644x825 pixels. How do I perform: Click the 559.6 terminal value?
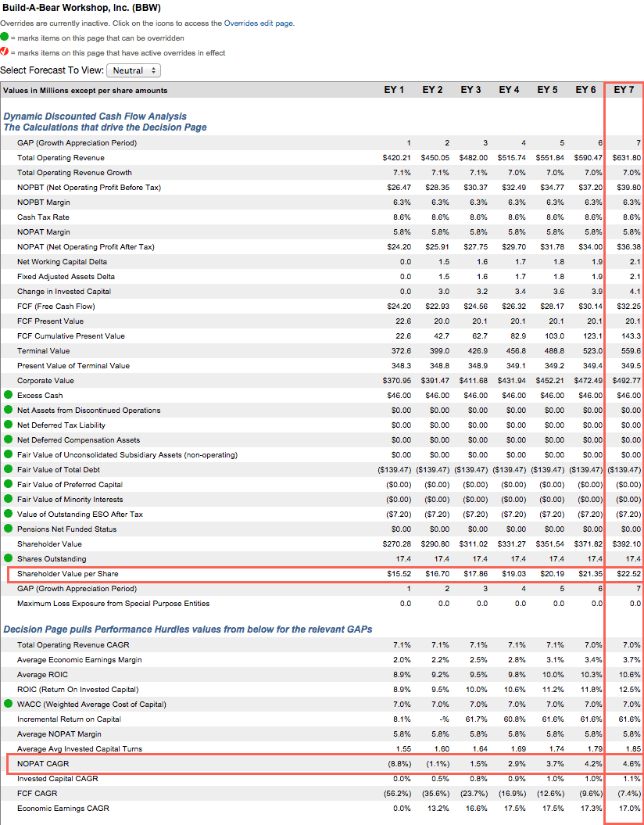(x=631, y=350)
